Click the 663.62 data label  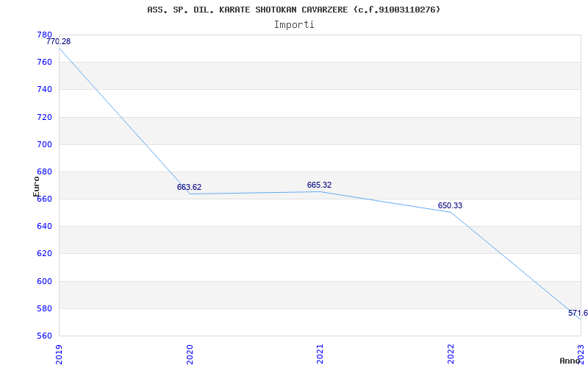click(x=190, y=187)
